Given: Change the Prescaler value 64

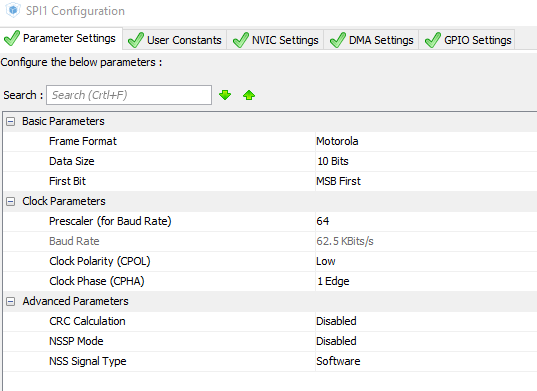Looking at the screenshot, I should [x=323, y=221].
